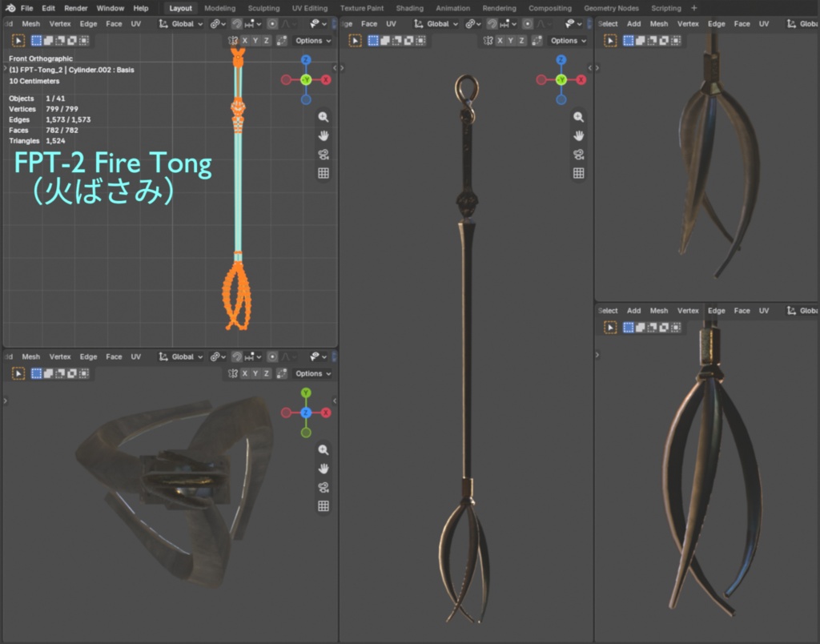Open the Render menu
This screenshot has width=820, height=644.
coord(76,8)
